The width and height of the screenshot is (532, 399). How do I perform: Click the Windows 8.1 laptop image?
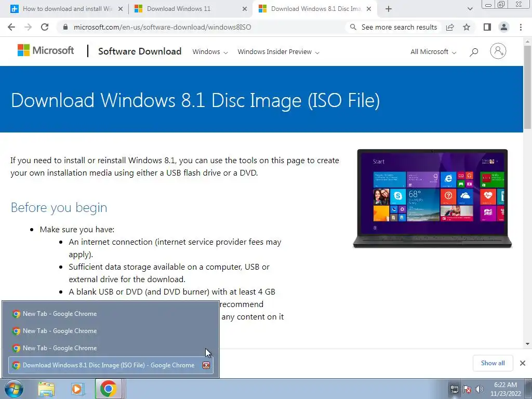[432, 199]
